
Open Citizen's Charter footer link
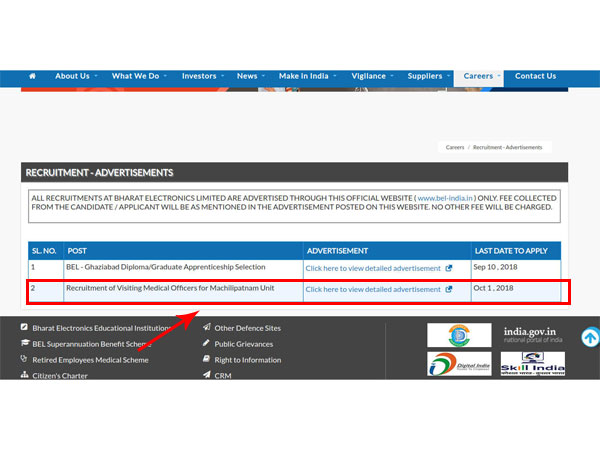[x=60, y=376]
